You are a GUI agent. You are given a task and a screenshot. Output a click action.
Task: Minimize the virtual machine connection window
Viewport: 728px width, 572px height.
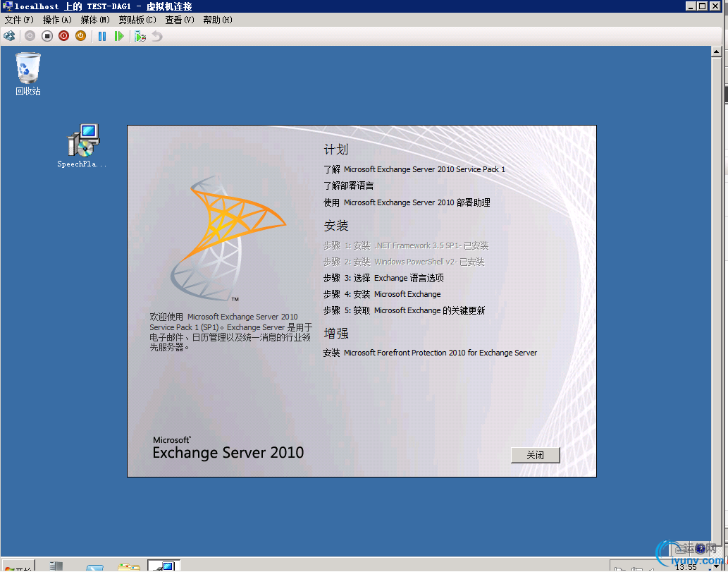tap(691, 6)
